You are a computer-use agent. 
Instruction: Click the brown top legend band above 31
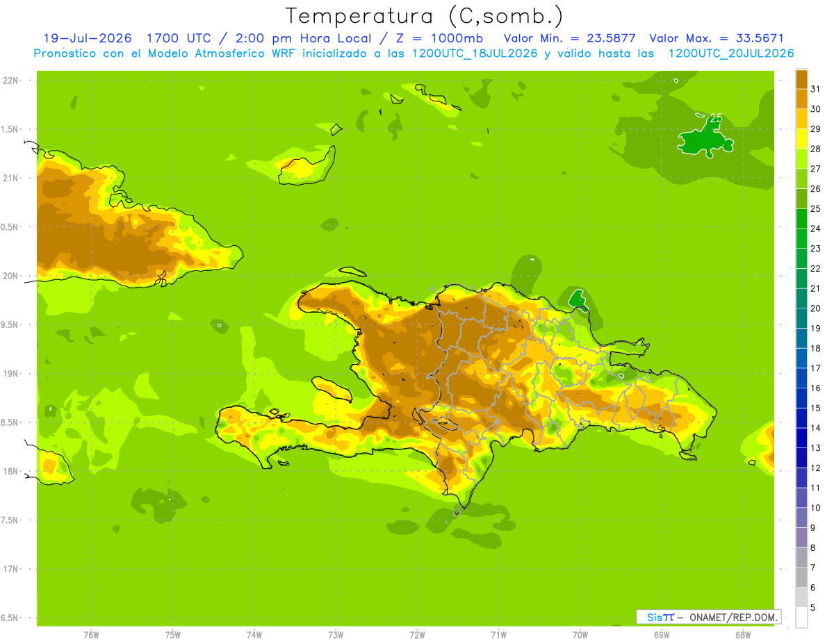(x=801, y=79)
